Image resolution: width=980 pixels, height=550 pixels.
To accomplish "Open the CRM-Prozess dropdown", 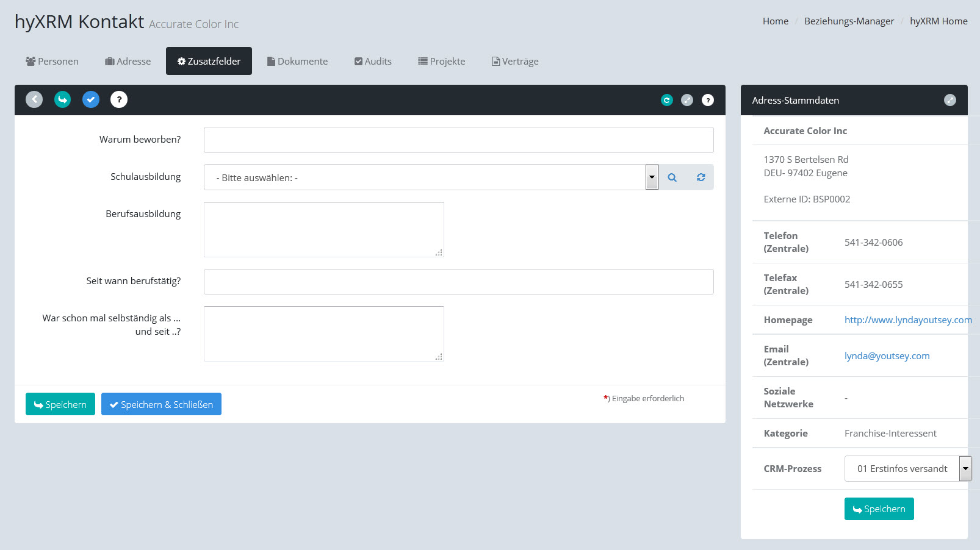I will (965, 469).
